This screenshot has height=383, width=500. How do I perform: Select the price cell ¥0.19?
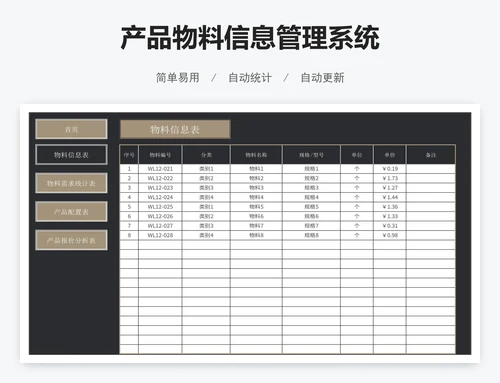(390, 169)
